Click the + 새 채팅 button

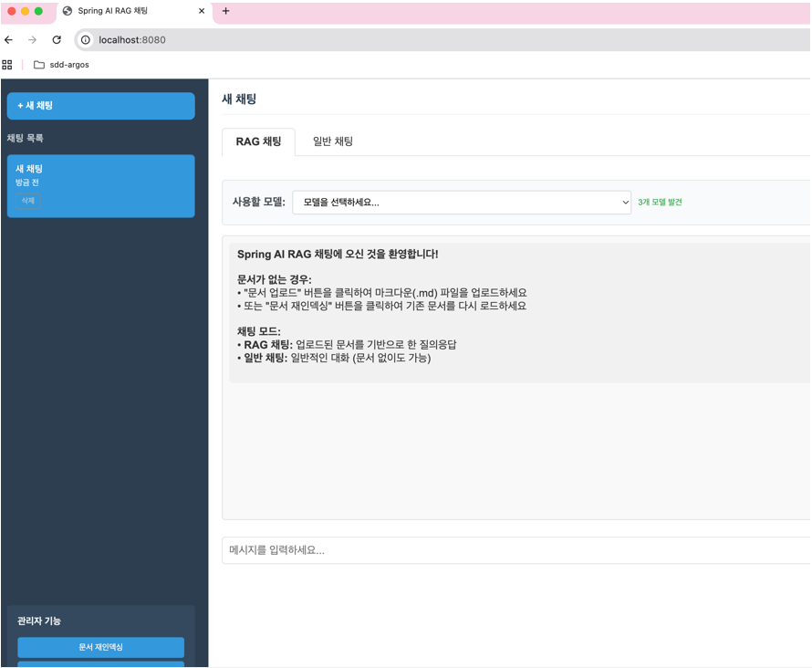100,106
